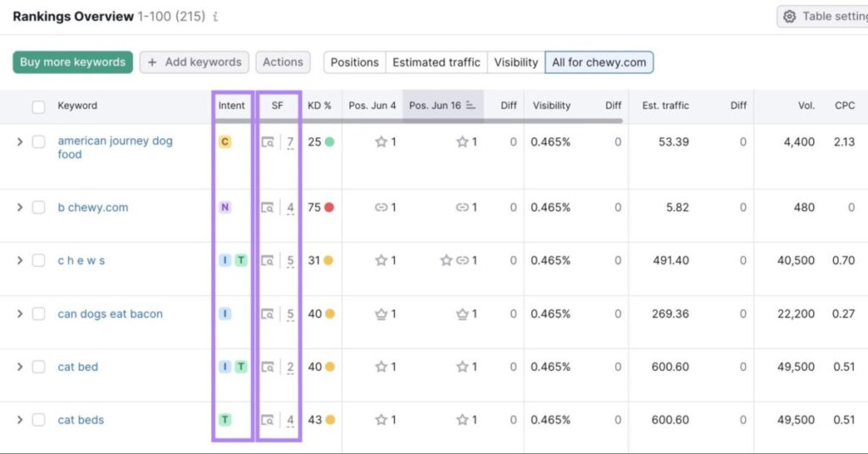868x454 pixels.
Task: Click the sort icon in Pos. Jun 16 header
Action: point(470,105)
